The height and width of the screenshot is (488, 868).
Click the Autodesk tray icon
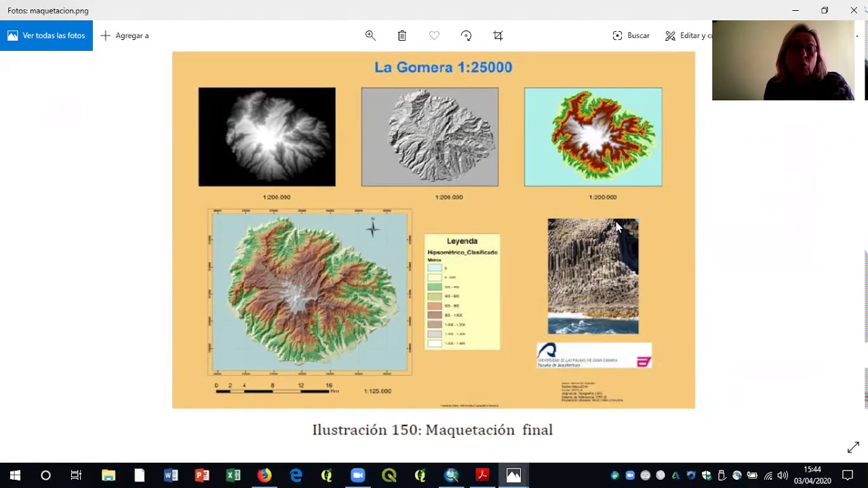[x=675, y=476]
